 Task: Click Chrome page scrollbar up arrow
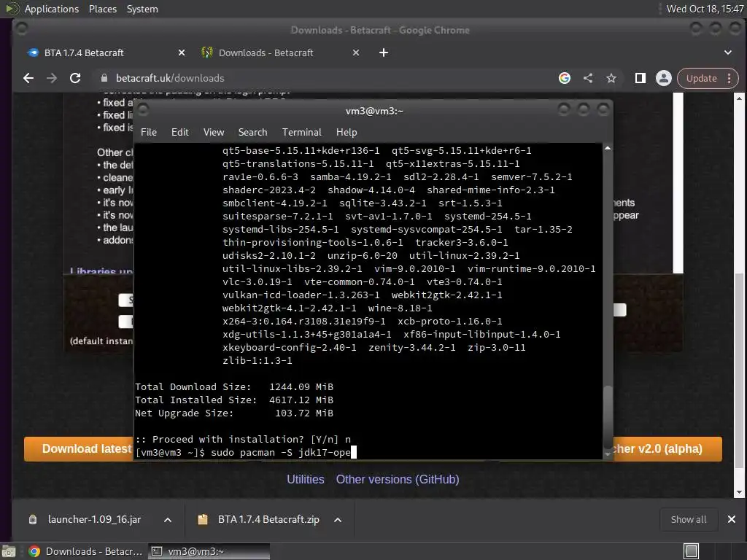point(739,98)
